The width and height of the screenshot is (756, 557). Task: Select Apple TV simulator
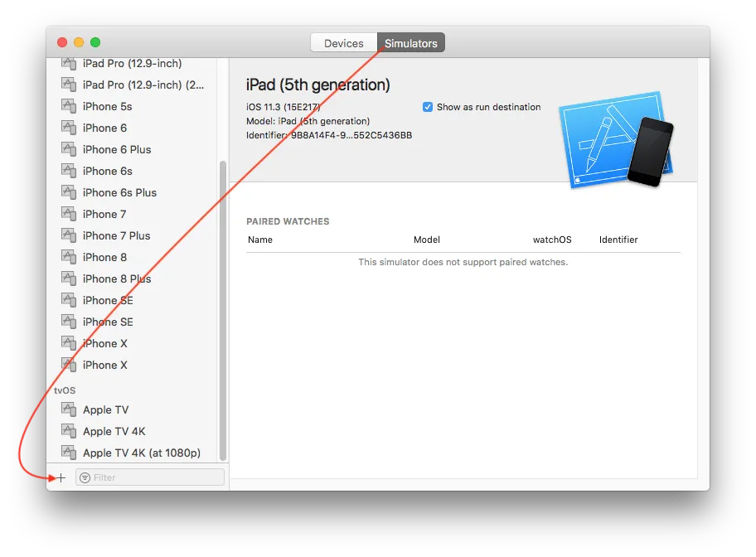(x=105, y=410)
